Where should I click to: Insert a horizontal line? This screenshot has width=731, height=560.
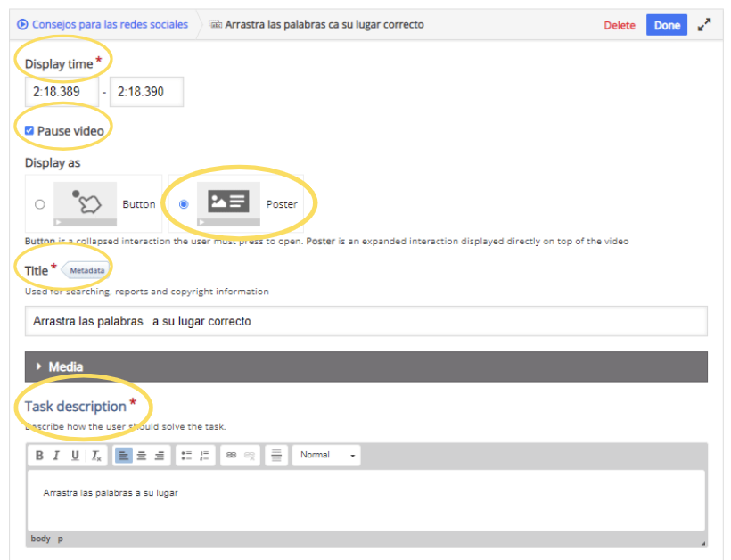point(276,455)
